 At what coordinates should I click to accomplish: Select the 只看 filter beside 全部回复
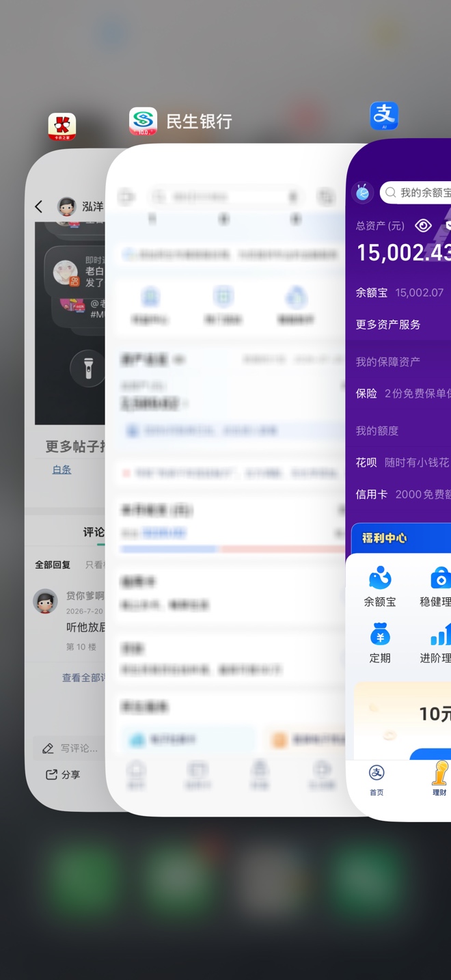[x=95, y=565]
